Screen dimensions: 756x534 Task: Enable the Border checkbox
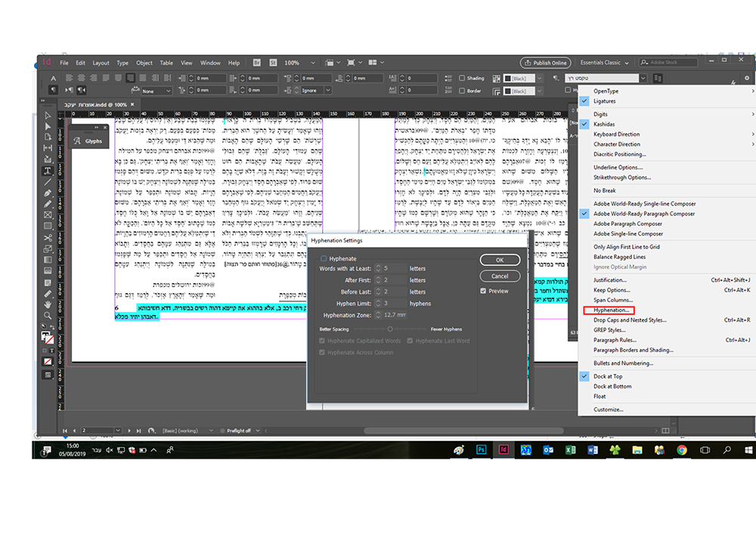(462, 91)
